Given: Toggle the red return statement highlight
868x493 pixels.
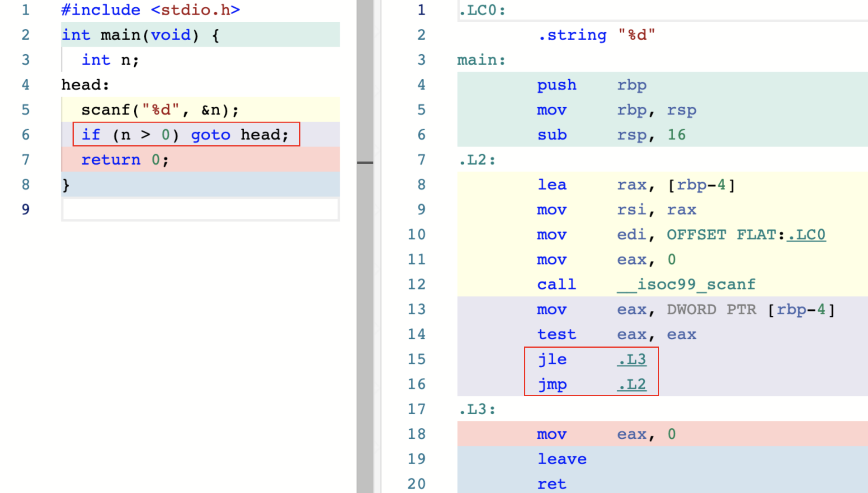Looking at the screenshot, I should pos(119,160).
